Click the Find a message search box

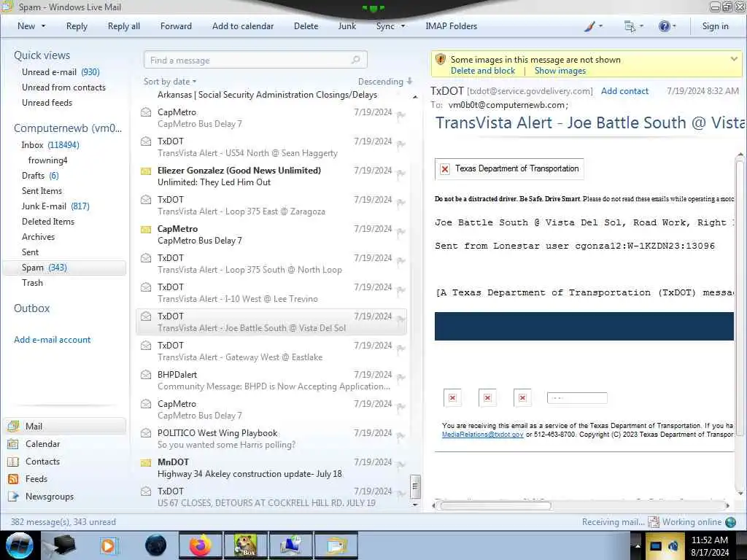click(x=255, y=60)
